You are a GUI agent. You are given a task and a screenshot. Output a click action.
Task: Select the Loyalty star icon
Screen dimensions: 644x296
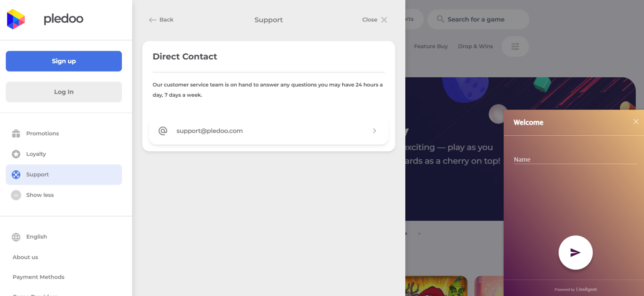16,154
